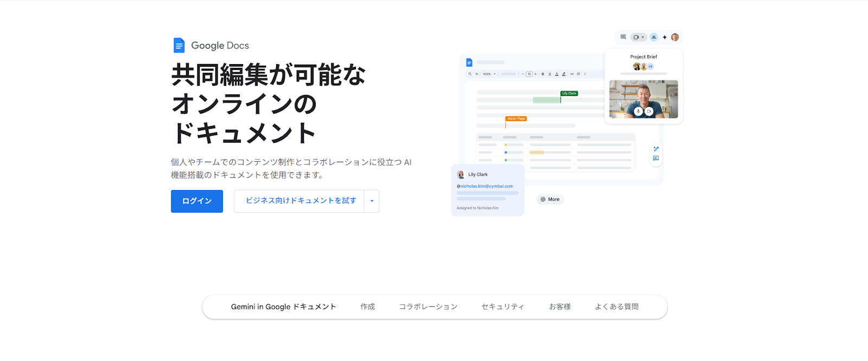
Task: Click the Assigned to Nicholas Kim text
Action: pyautogui.click(x=477, y=208)
